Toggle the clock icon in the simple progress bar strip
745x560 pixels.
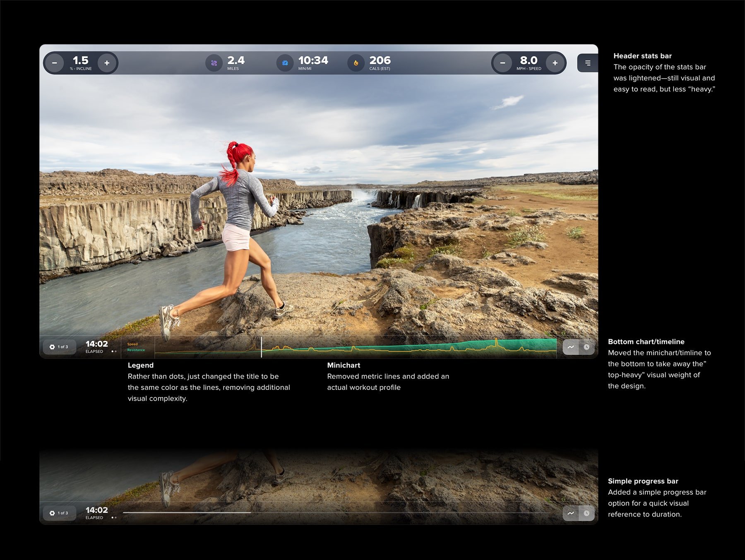pyautogui.click(x=586, y=513)
